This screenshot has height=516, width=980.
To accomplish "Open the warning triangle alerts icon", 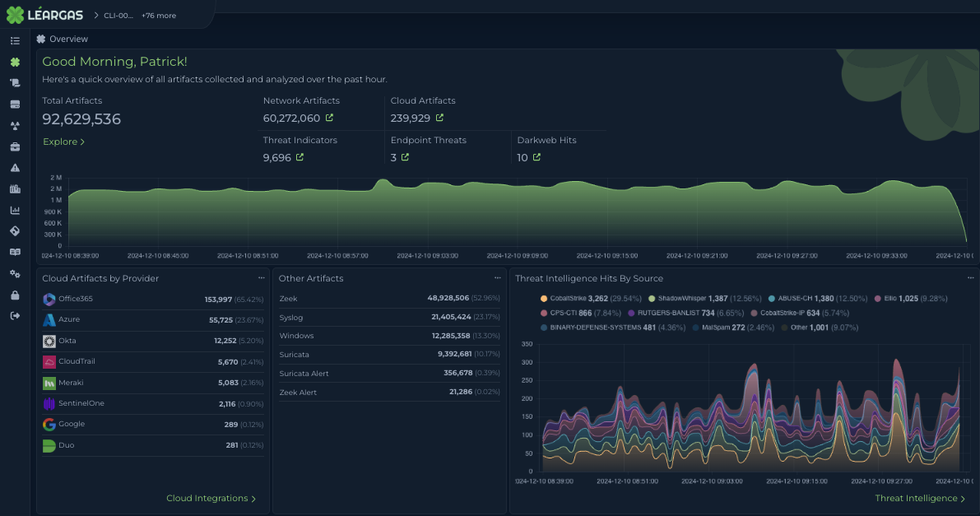I will pos(15,168).
